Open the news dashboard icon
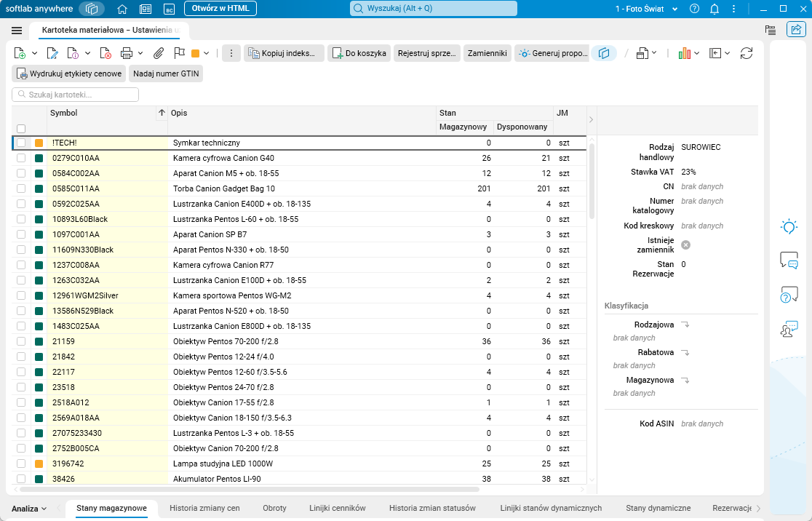Screen dimensions: 812x521 [x=146, y=9]
